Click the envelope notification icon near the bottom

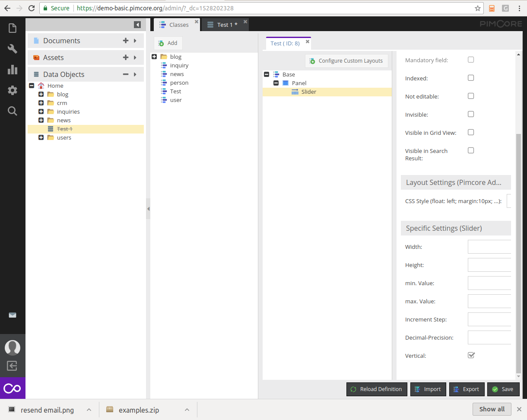(12, 315)
